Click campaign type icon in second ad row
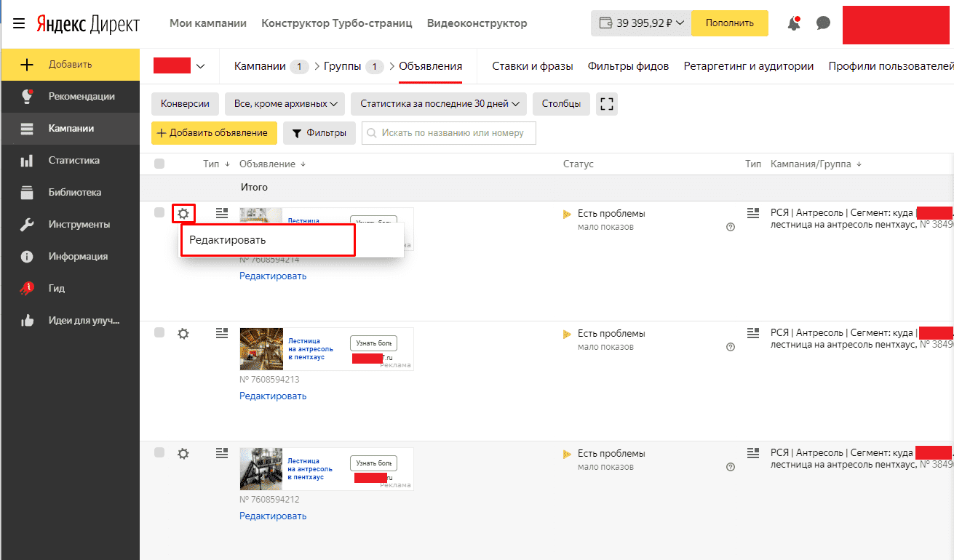The height and width of the screenshot is (560, 954). (x=753, y=333)
